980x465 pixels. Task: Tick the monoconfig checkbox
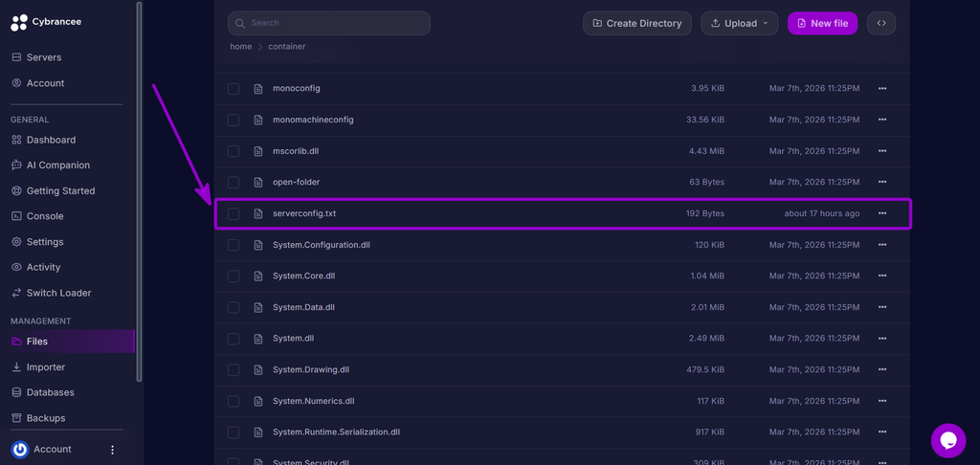[234, 89]
